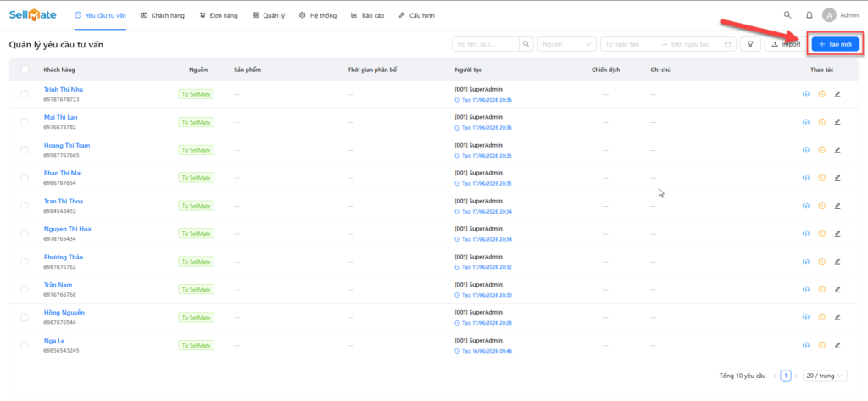The height and width of the screenshot is (401, 868).
Task: Open the advanced filter funnel button
Action: click(750, 44)
